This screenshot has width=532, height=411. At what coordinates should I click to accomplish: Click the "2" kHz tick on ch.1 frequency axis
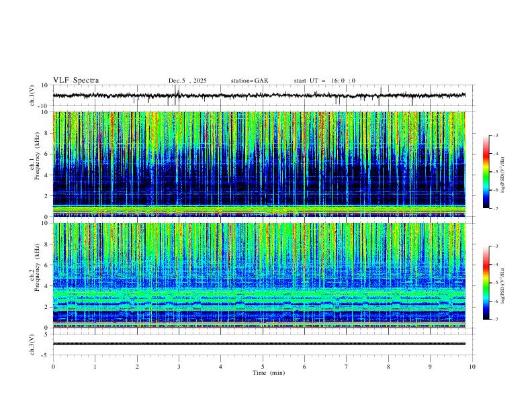point(47,196)
